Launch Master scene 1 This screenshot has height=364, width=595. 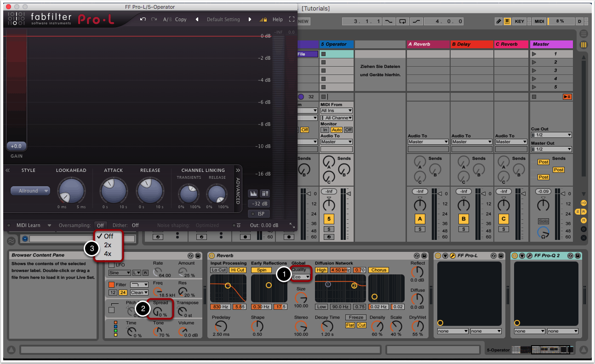pyautogui.click(x=534, y=54)
